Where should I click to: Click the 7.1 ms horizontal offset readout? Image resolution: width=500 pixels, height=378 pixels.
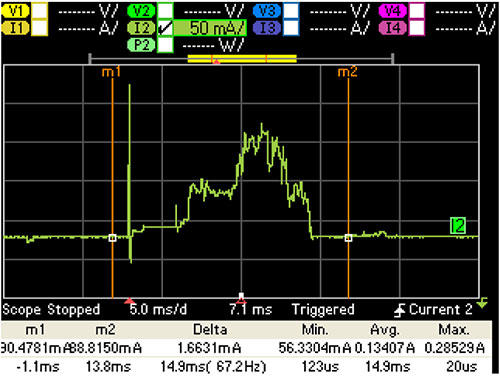[251, 310]
